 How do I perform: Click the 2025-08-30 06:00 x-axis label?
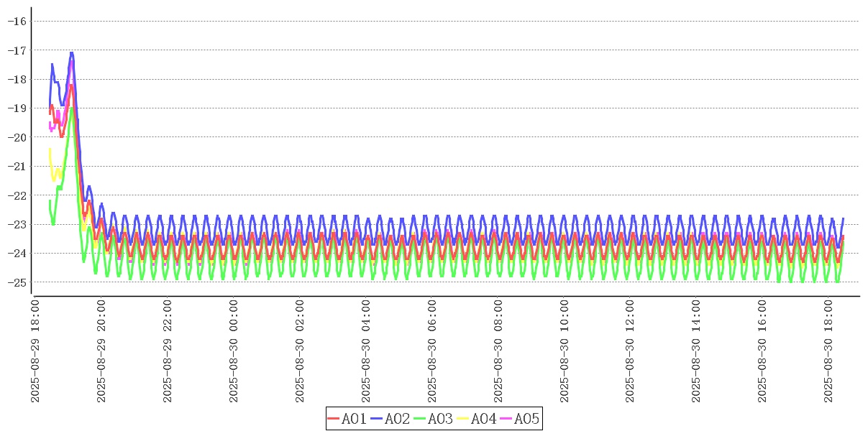[432, 351]
